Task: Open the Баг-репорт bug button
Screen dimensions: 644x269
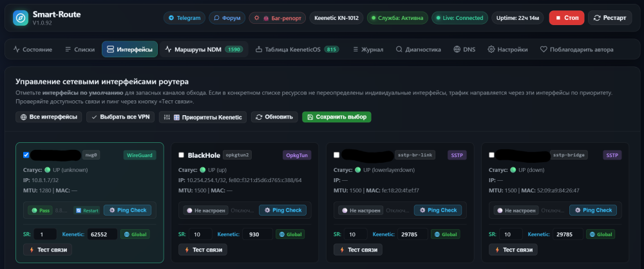Action: coord(277,18)
